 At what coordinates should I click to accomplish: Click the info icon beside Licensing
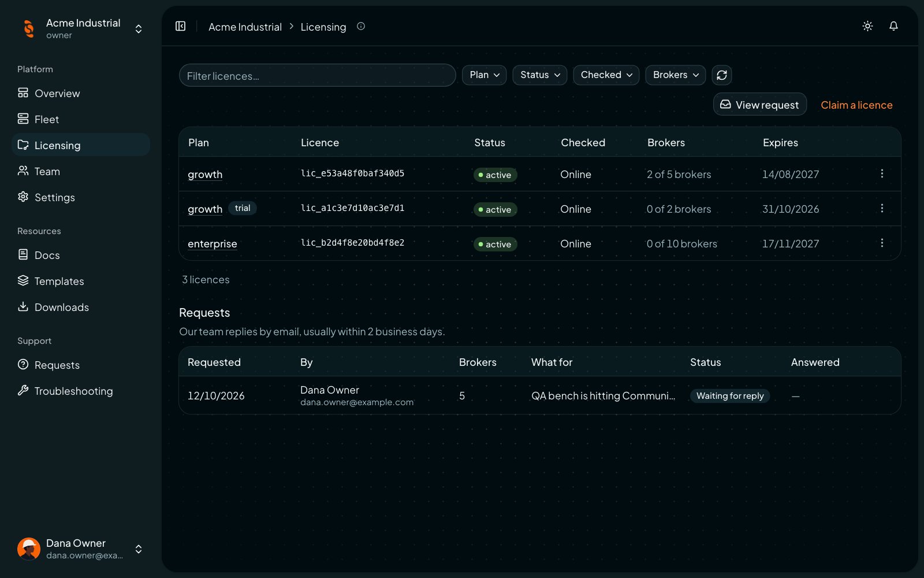point(361,26)
